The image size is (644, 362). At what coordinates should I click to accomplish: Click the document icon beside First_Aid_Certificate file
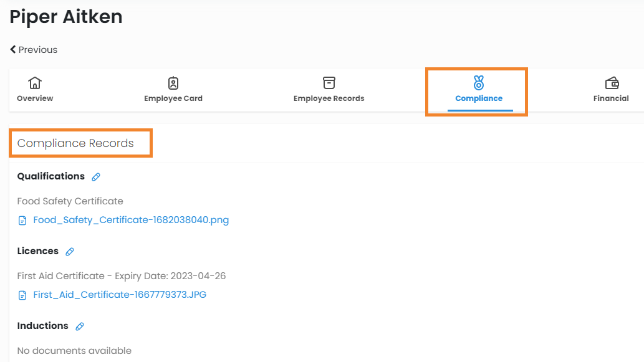click(22, 295)
